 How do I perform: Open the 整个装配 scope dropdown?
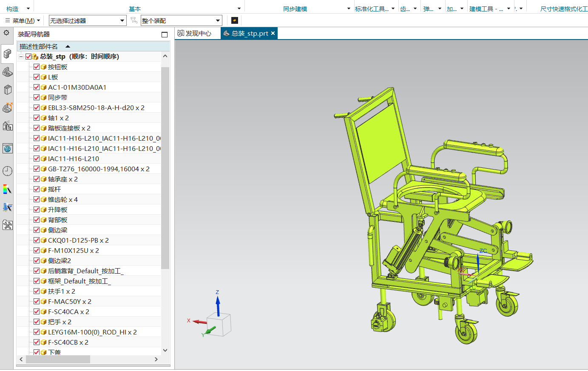pyautogui.click(x=218, y=20)
